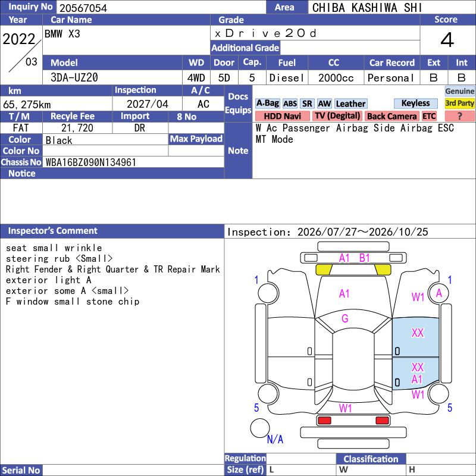The image size is (476, 476).
Task: Click the model code 3DA-UZ20
Action: point(74,77)
